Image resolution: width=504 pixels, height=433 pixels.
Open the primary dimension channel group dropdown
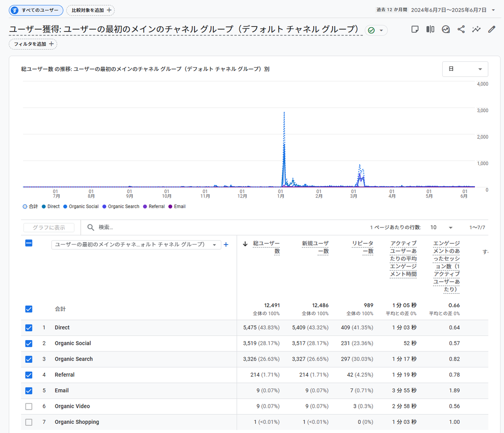(136, 245)
